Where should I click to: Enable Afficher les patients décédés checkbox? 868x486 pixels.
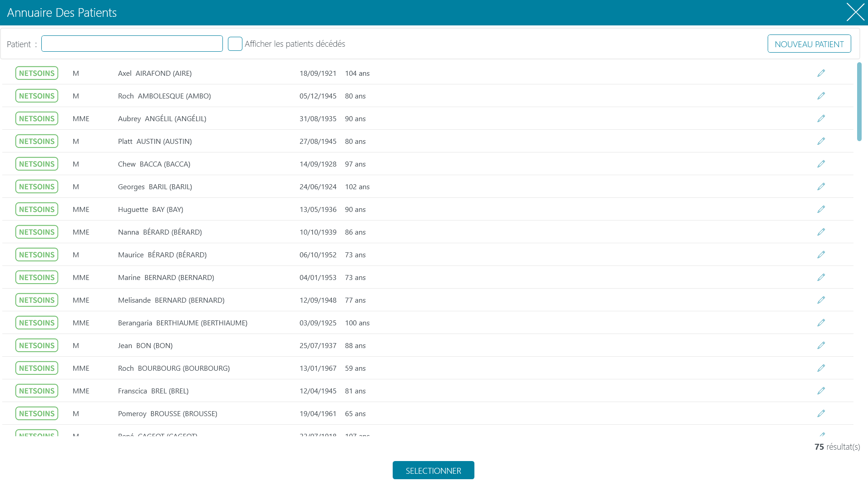click(x=235, y=44)
